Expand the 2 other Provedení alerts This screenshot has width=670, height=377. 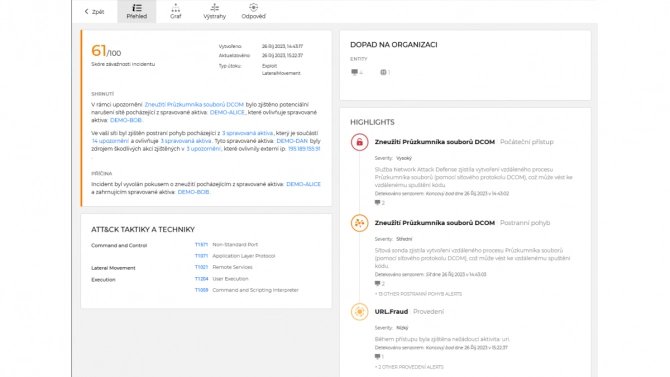(409, 367)
